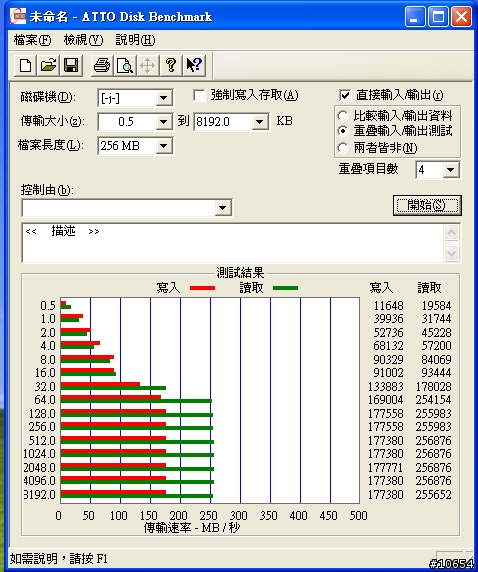The height and width of the screenshot is (572, 478).
Task: Minimize the ATTO Disk Benchmark window
Action: [415, 17]
